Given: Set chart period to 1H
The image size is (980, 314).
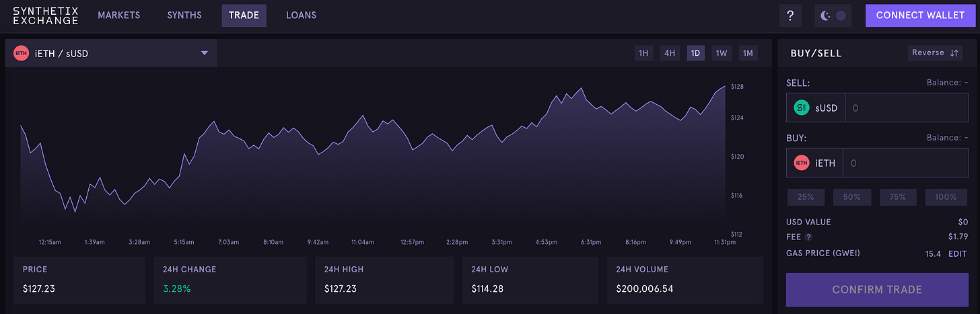Looking at the screenshot, I should click(643, 53).
